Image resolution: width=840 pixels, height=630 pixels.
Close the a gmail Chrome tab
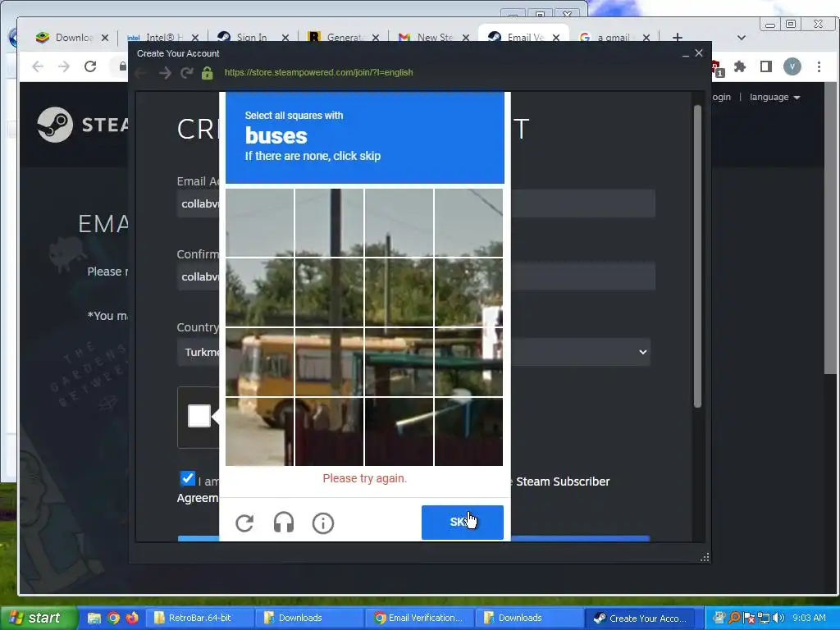pyautogui.click(x=646, y=38)
